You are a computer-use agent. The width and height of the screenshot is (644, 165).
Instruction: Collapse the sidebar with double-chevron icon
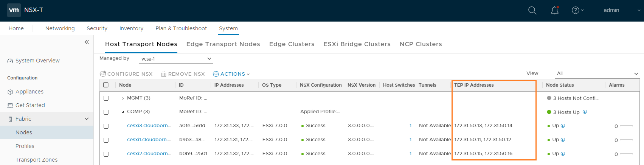[87, 42]
